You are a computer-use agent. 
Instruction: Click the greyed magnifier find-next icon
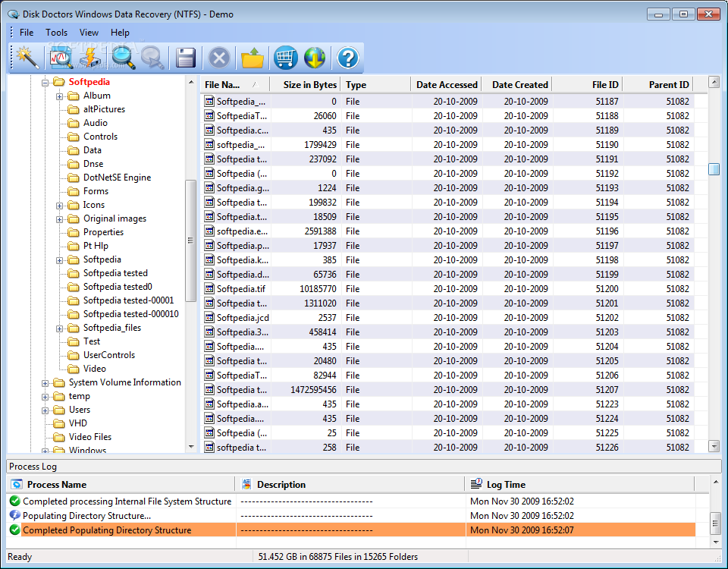(x=152, y=58)
